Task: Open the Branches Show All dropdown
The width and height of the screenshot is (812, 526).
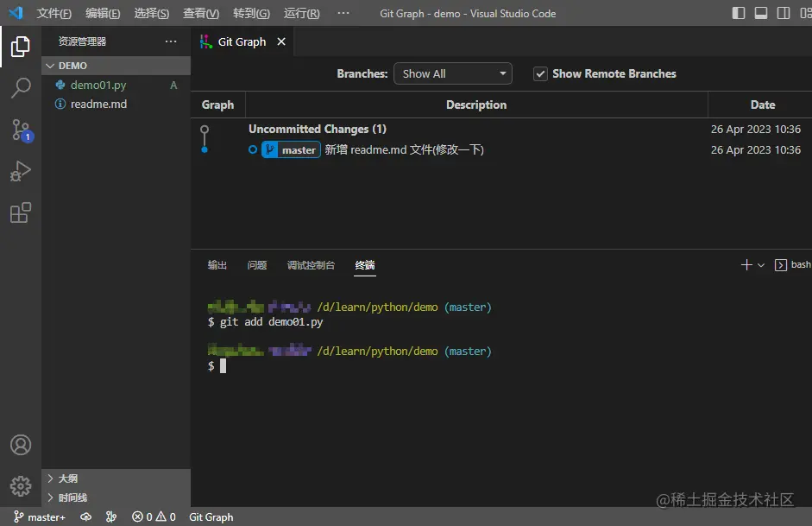Action: point(453,73)
